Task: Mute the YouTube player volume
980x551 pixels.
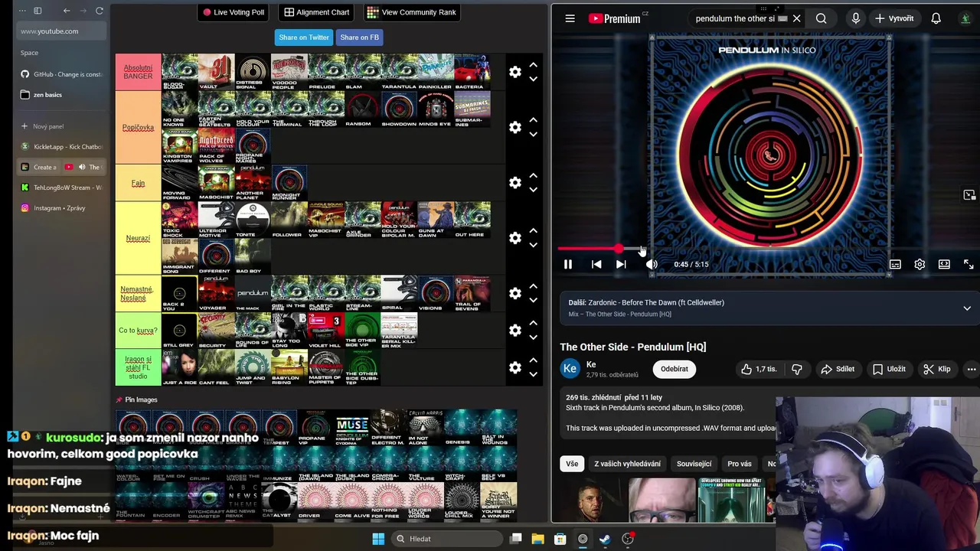Action: [x=652, y=264]
